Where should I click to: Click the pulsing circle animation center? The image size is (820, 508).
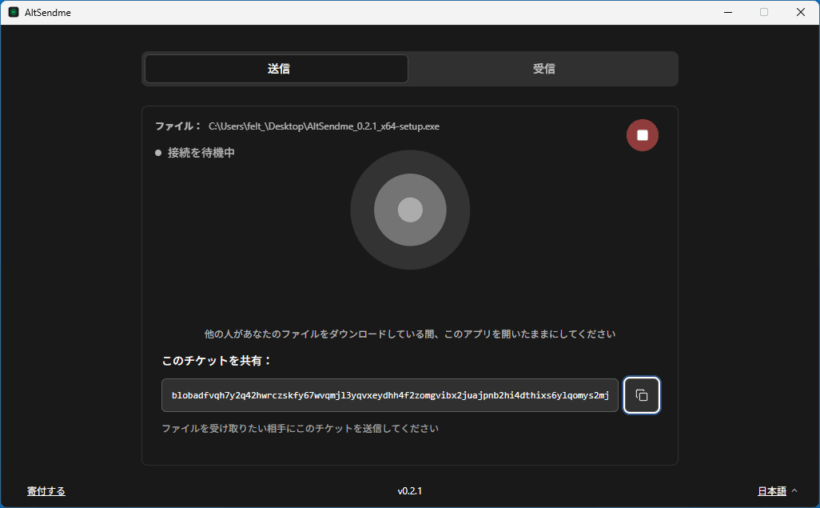point(410,209)
